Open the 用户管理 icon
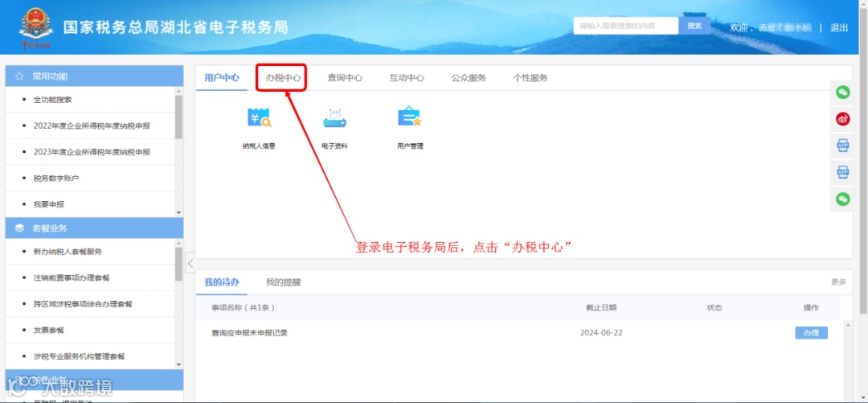 [410, 117]
